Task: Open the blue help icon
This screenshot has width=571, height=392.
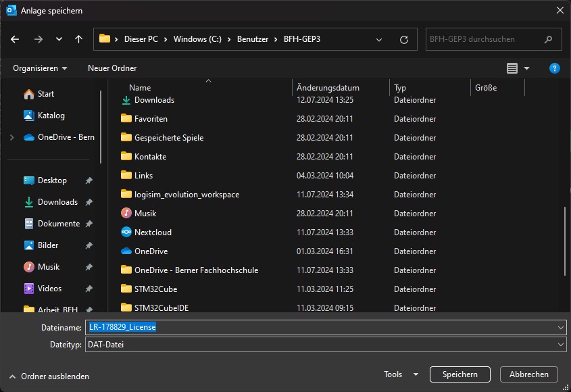Action: [554, 68]
